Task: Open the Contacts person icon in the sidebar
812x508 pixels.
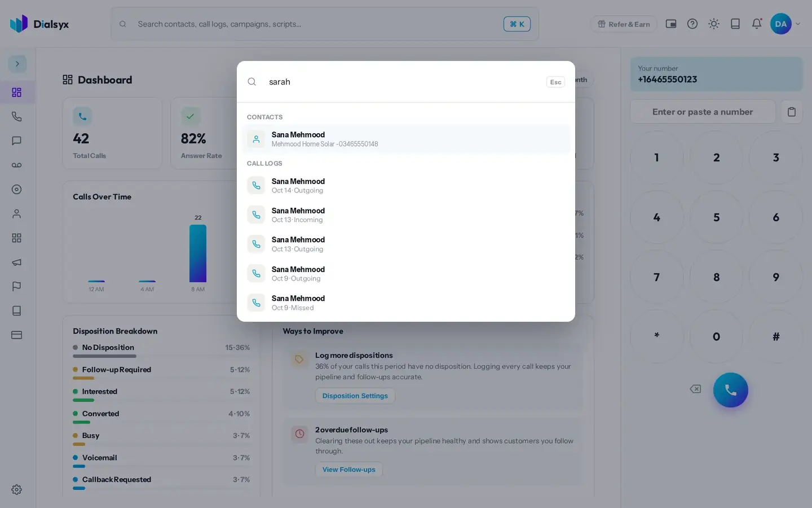Action: coord(17,213)
